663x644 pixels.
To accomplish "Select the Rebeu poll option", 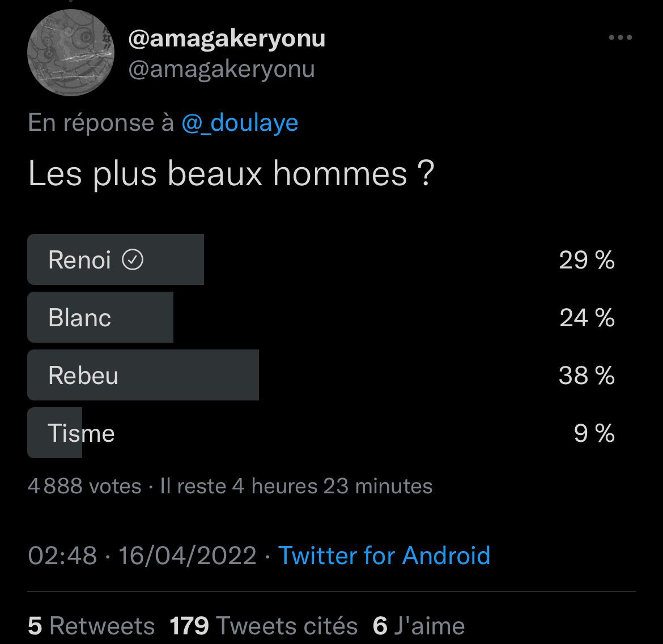I will (321, 375).
